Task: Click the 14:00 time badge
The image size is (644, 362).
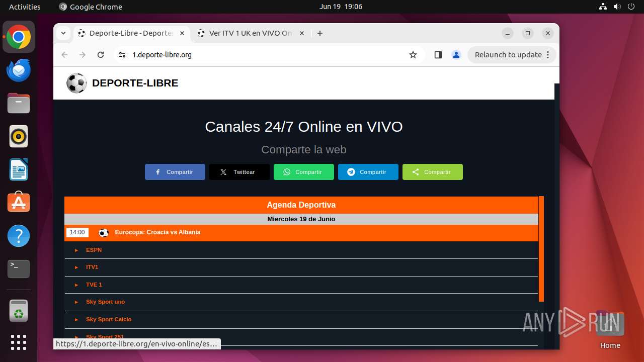Action: 77,232
